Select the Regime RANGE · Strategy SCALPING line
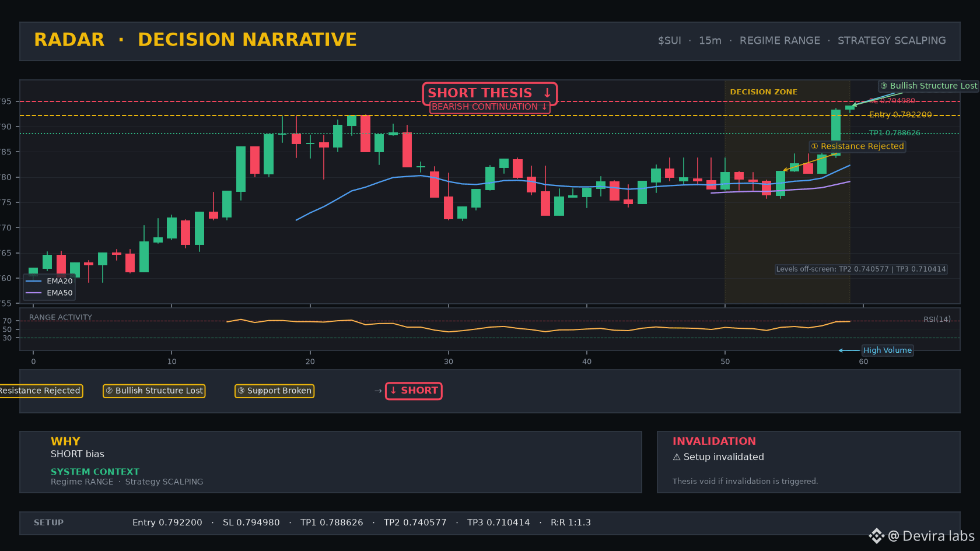 (127, 482)
